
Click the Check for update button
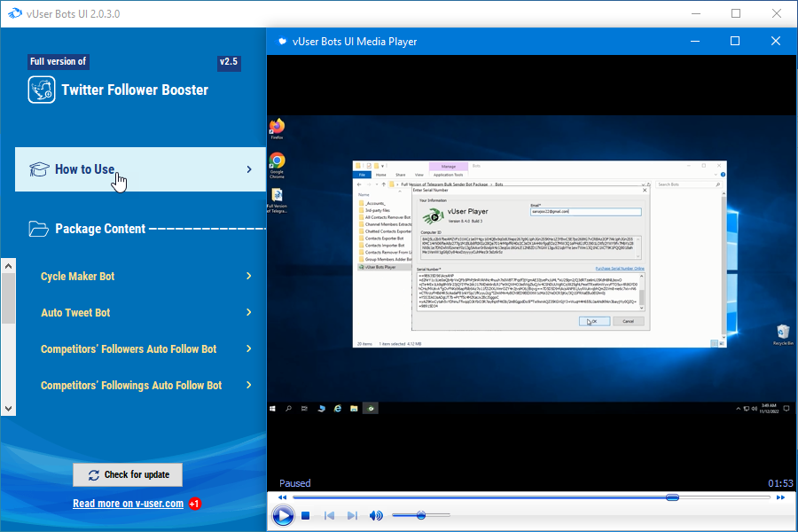pyautogui.click(x=128, y=474)
